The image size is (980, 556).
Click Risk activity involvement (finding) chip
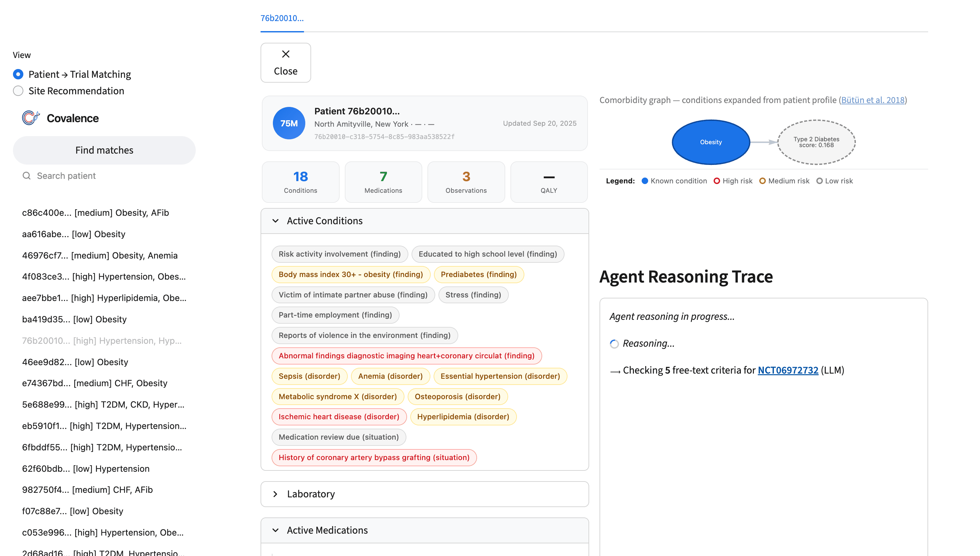coord(340,254)
